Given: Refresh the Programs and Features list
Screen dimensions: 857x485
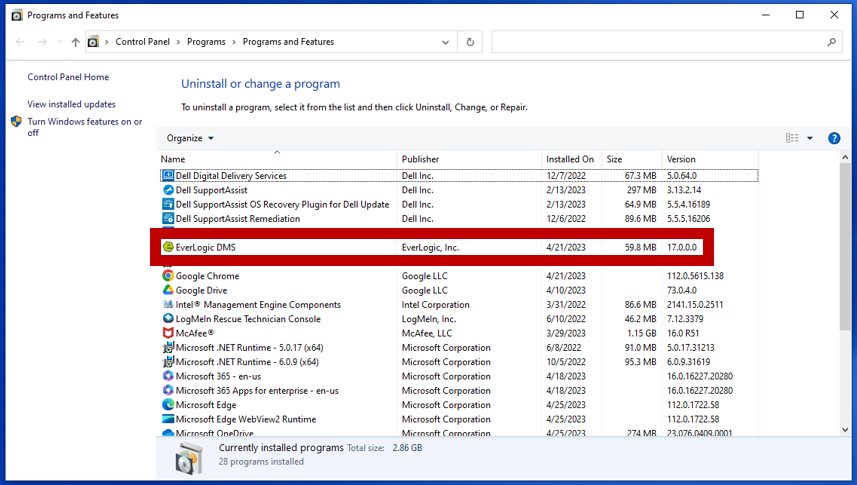Looking at the screenshot, I should [x=470, y=42].
